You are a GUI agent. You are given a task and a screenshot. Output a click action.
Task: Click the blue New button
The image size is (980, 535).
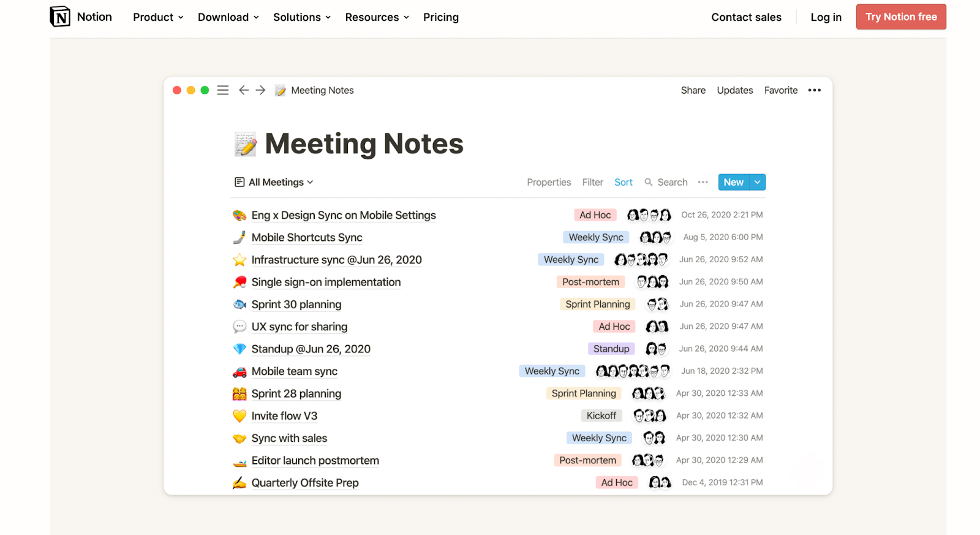tap(734, 182)
